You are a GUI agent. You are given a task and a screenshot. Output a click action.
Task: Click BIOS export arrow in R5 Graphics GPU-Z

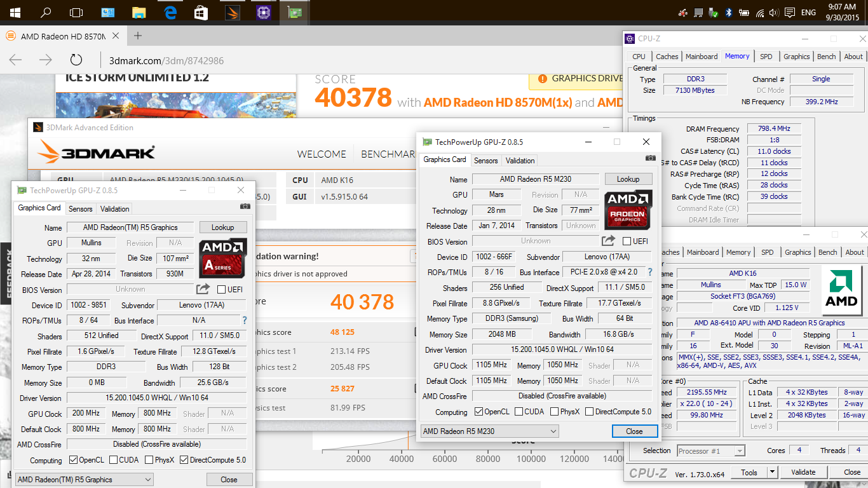(203, 289)
